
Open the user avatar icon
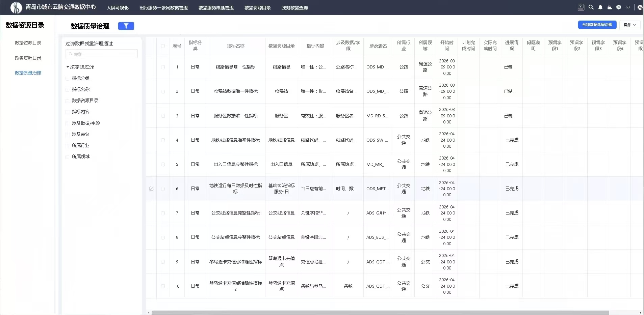click(x=640, y=7)
